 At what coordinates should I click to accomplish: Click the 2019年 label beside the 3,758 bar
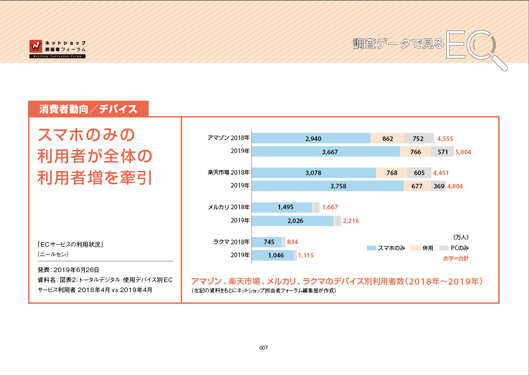240,186
